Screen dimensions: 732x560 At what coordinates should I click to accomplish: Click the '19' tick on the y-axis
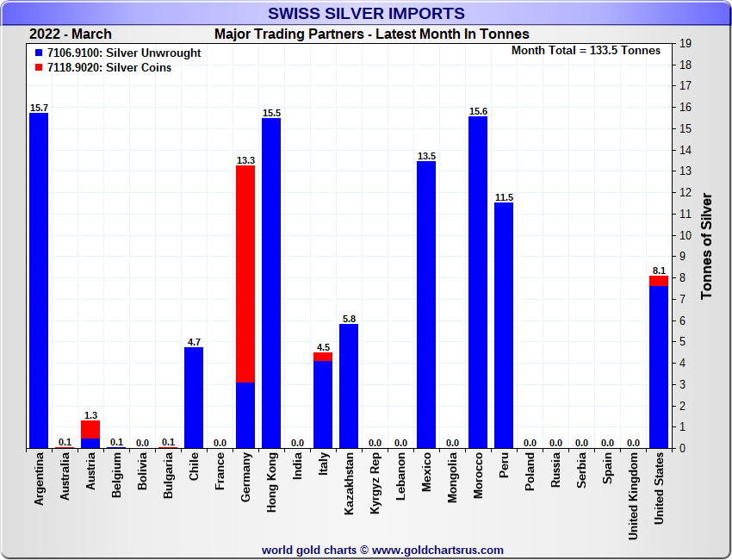pyautogui.click(x=685, y=43)
